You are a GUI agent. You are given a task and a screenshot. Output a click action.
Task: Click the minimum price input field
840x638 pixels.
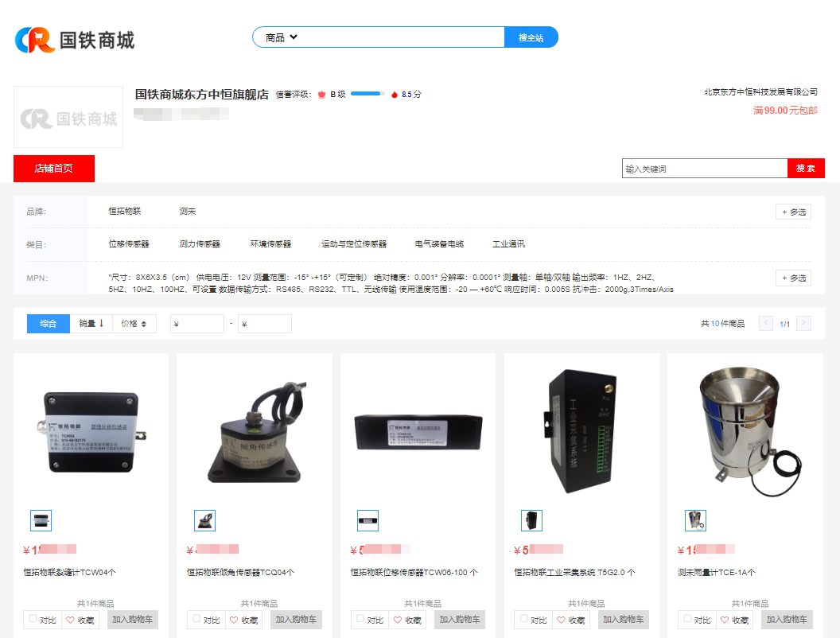(x=197, y=324)
